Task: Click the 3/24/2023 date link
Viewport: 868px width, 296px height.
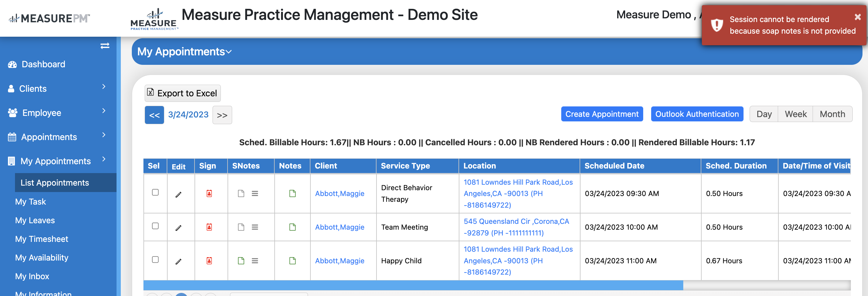Action: pos(188,115)
